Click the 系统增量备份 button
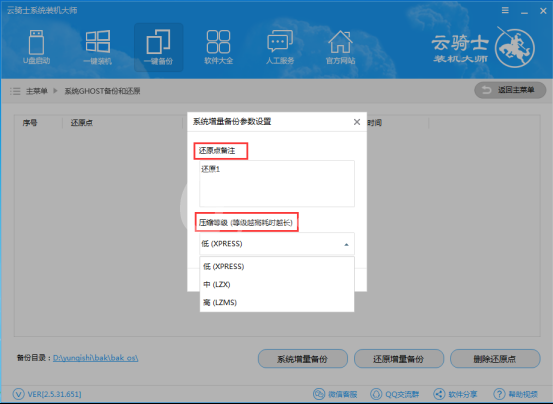This screenshot has height=404, width=553. click(x=303, y=359)
